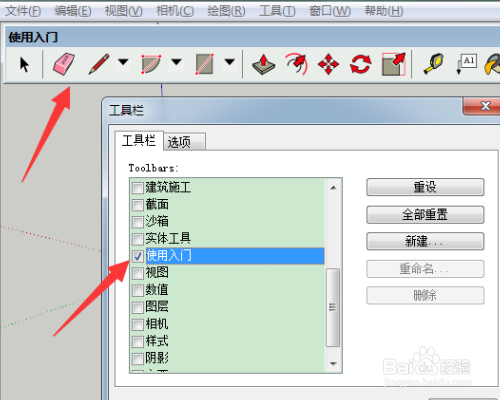The width and height of the screenshot is (500, 400).
Task: Select the Pencil line tool
Action: pyautogui.click(x=99, y=64)
